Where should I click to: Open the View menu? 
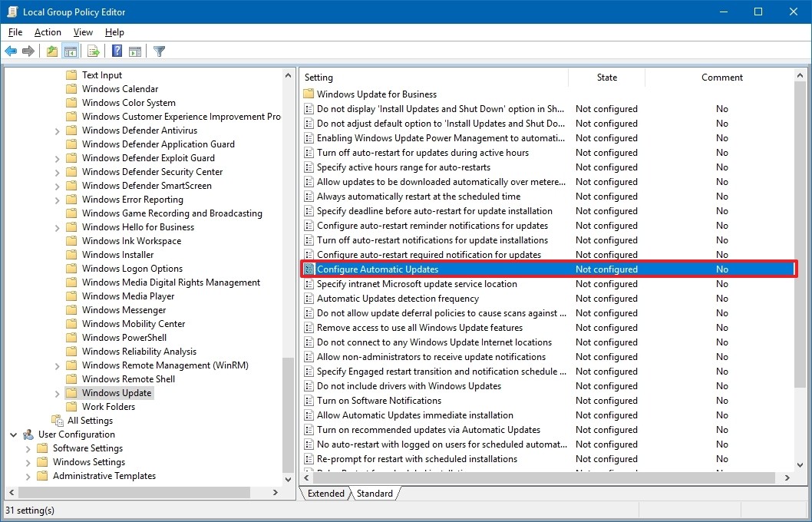coord(83,32)
